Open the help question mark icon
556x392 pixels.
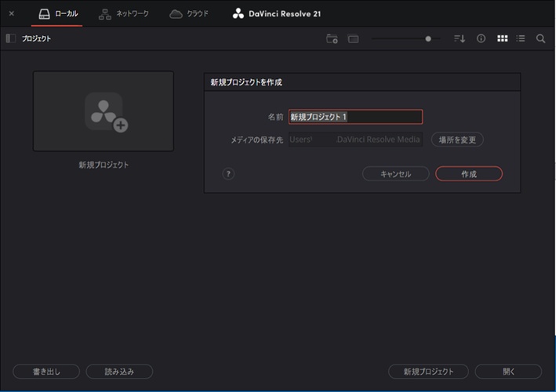pyautogui.click(x=228, y=174)
